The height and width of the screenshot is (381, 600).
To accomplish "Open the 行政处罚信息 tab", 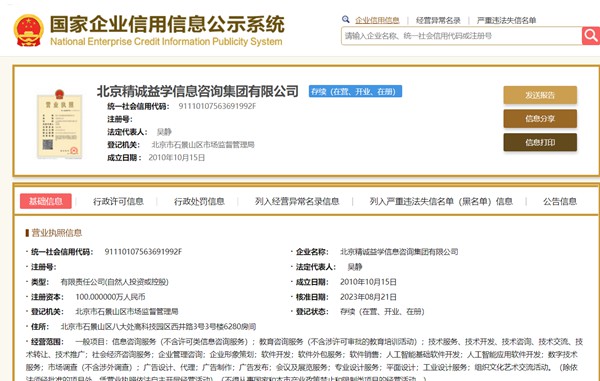I will coord(199,201).
